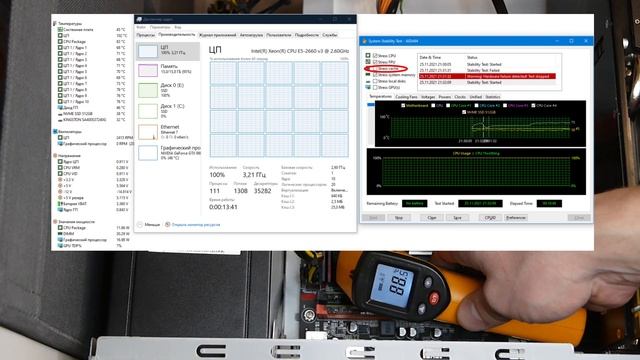Click the CPU VRM voltage sensor icon
Screen dimensions: 640x360
[60, 168]
